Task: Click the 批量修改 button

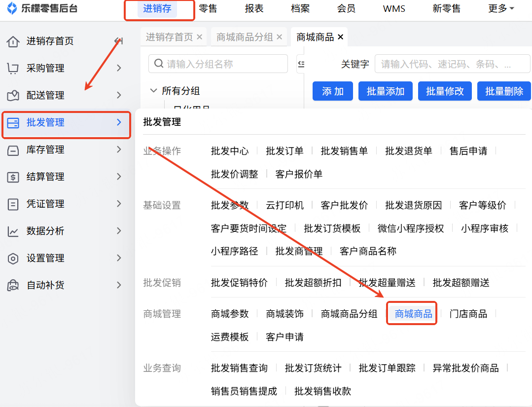Action: [445, 91]
